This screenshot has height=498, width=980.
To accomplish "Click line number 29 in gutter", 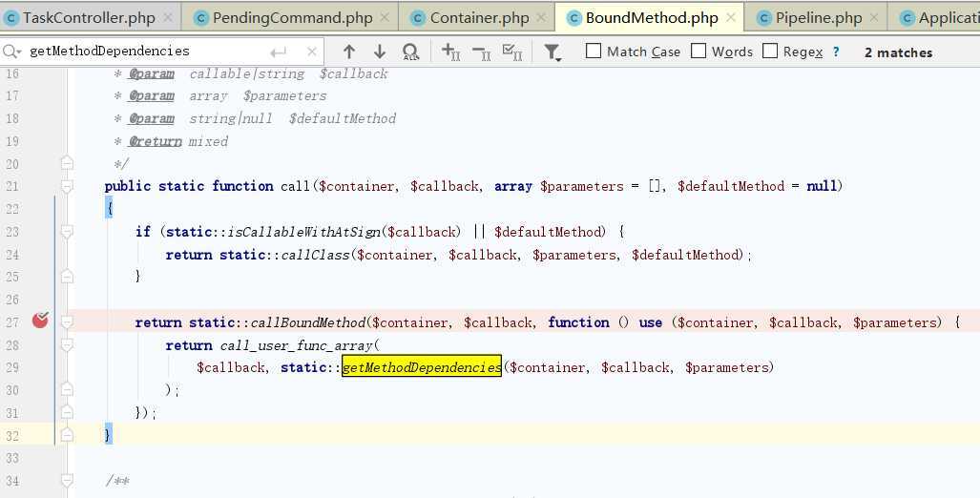I will (x=12, y=367).
